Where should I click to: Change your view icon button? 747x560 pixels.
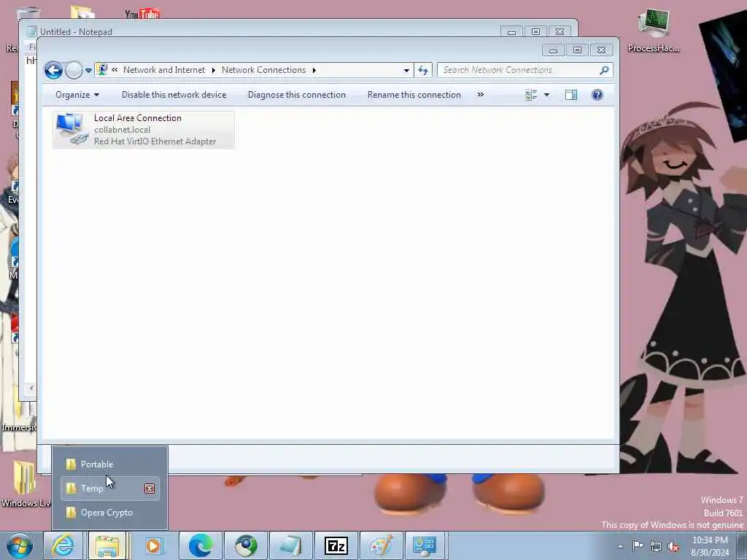(531, 95)
